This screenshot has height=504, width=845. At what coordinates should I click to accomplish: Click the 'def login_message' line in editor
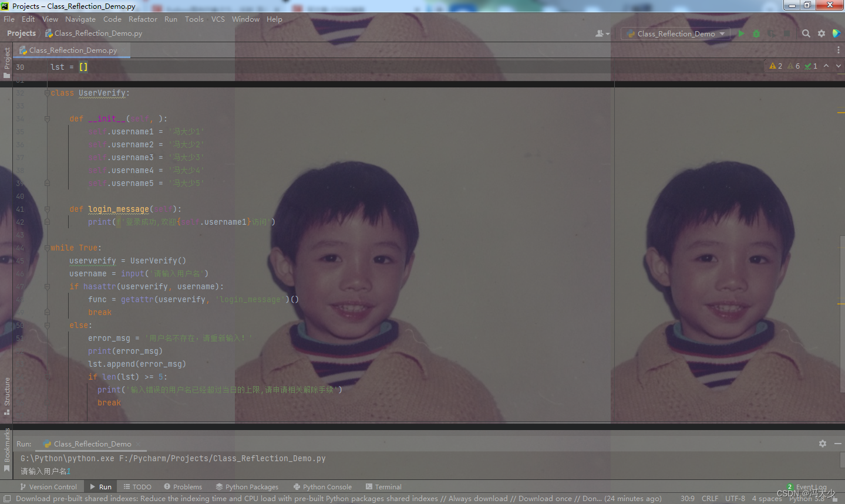(125, 209)
